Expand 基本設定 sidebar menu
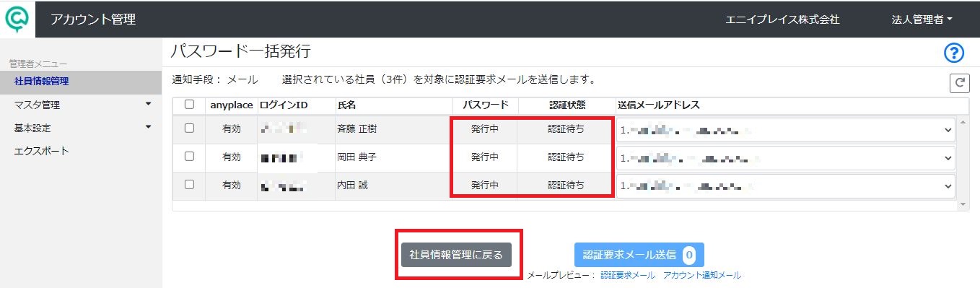Image resolution: width=980 pixels, height=288 pixels. click(81, 128)
